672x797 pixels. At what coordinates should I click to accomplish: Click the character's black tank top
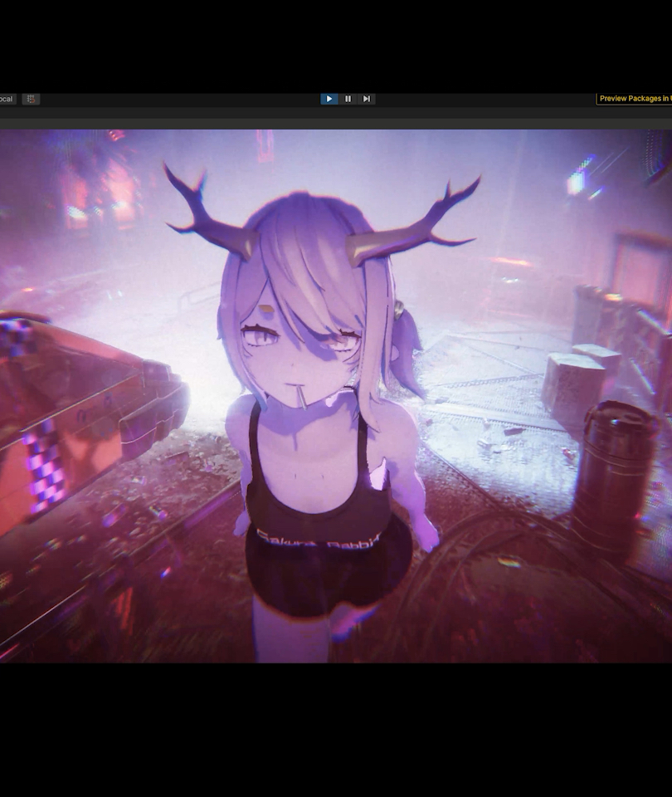point(315,490)
